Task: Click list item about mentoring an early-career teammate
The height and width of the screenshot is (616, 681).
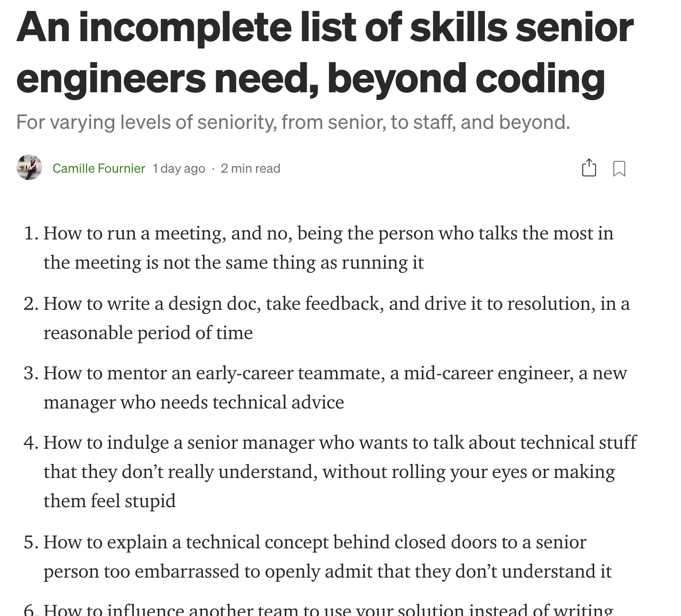Action: tap(335, 373)
